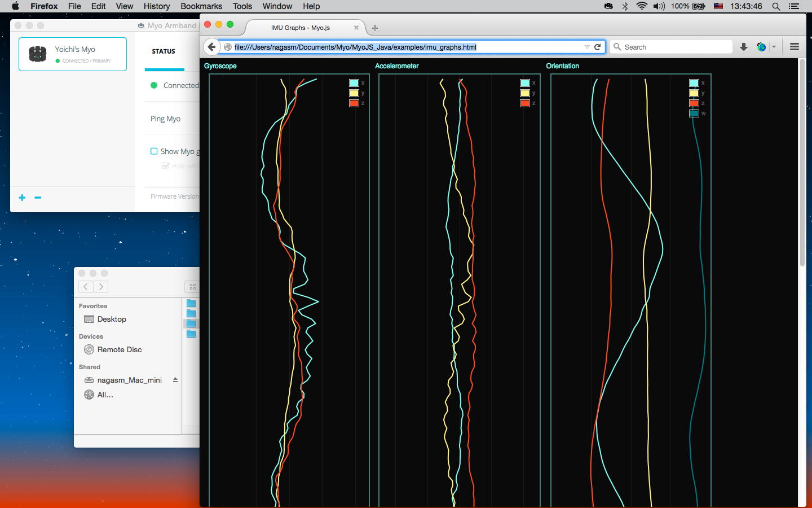Go back to previous page

coord(211,47)
